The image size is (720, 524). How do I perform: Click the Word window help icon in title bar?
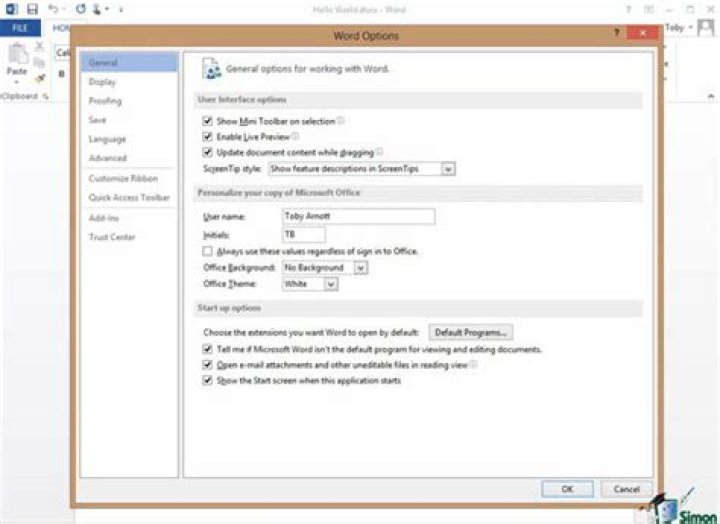[629, 9]
